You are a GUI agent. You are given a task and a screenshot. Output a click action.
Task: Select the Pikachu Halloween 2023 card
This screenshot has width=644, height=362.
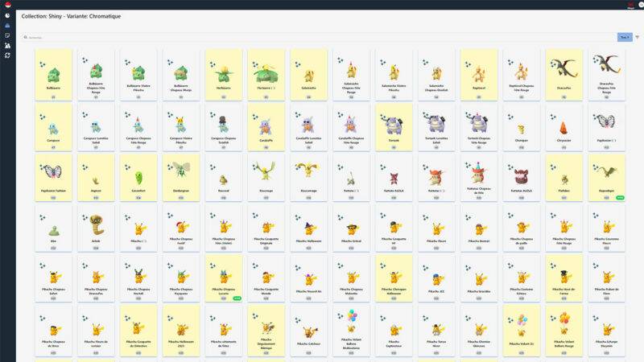point(181,331)
